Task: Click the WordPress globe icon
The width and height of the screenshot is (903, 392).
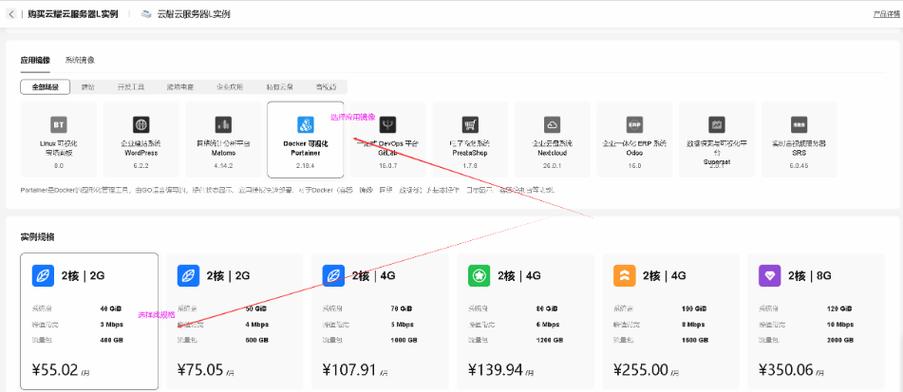Action: [x=141, y=125]
